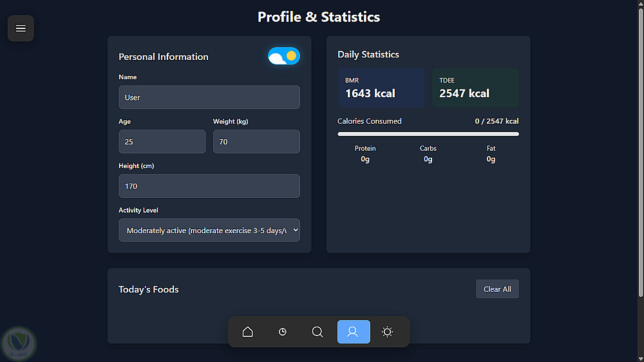Click the page vertical scrollbar
Viewport: 644px width, 362px height.
(641, 152)
